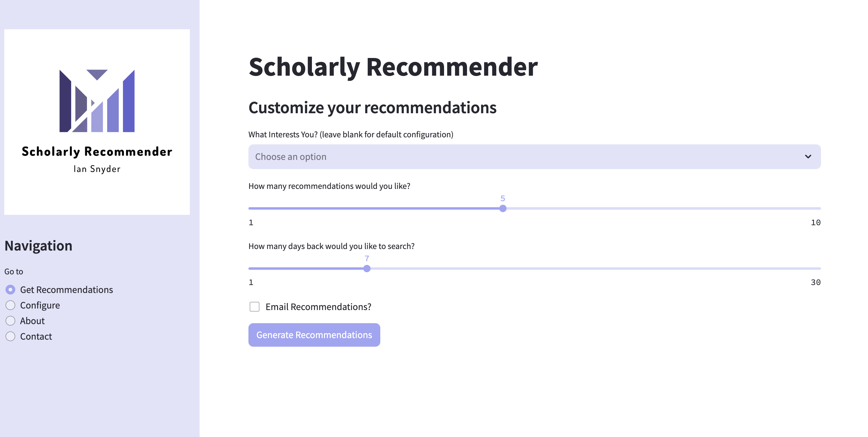Click the Configure label text in navigation
The width and height of the screenshot is (868, 437).
[x=40, y=305]
